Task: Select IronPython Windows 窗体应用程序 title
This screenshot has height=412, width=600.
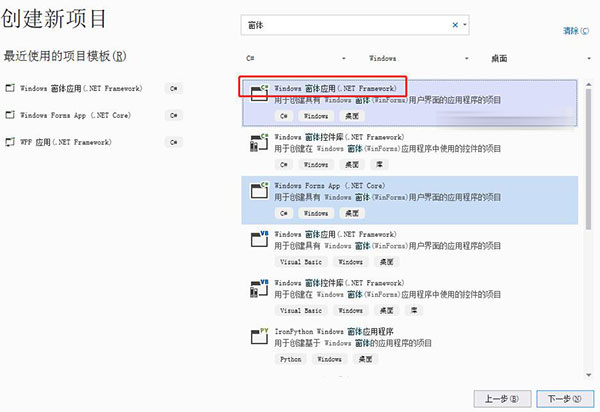Action: pyautogui.click(x=334, y=331)
